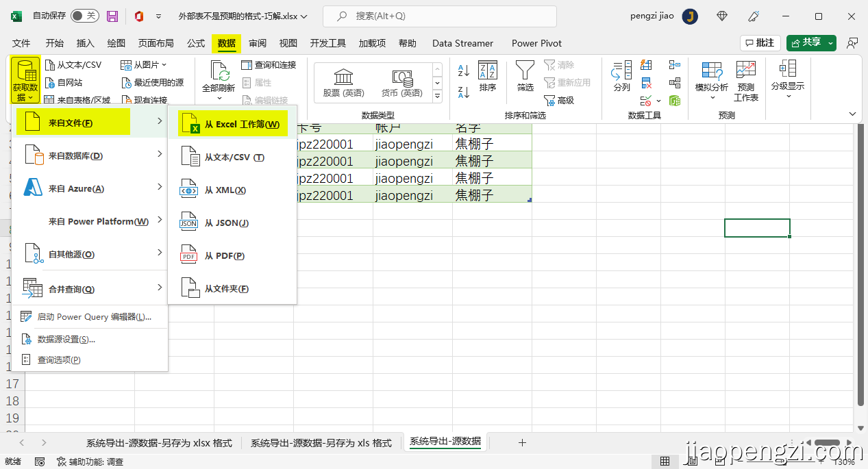Select the 股票(英语) Stocks data type

(343, 82)
